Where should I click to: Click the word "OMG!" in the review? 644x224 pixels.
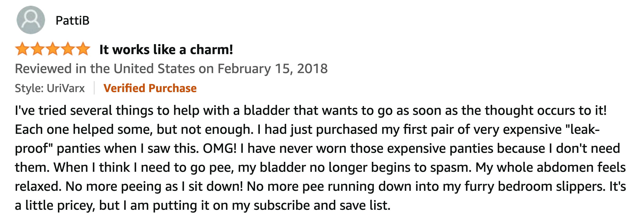(219, 148)
